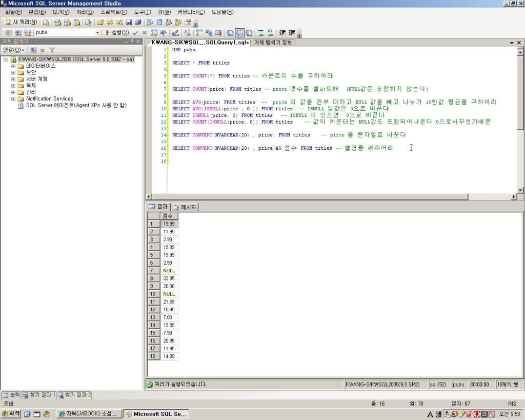Toggle Include Actual Execution Plan

point(199,33)
